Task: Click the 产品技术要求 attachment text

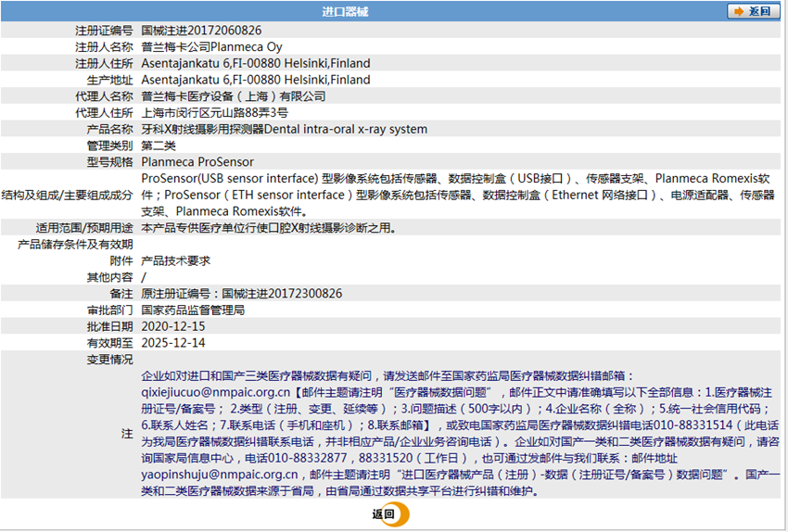Action: tap(176, 260)
